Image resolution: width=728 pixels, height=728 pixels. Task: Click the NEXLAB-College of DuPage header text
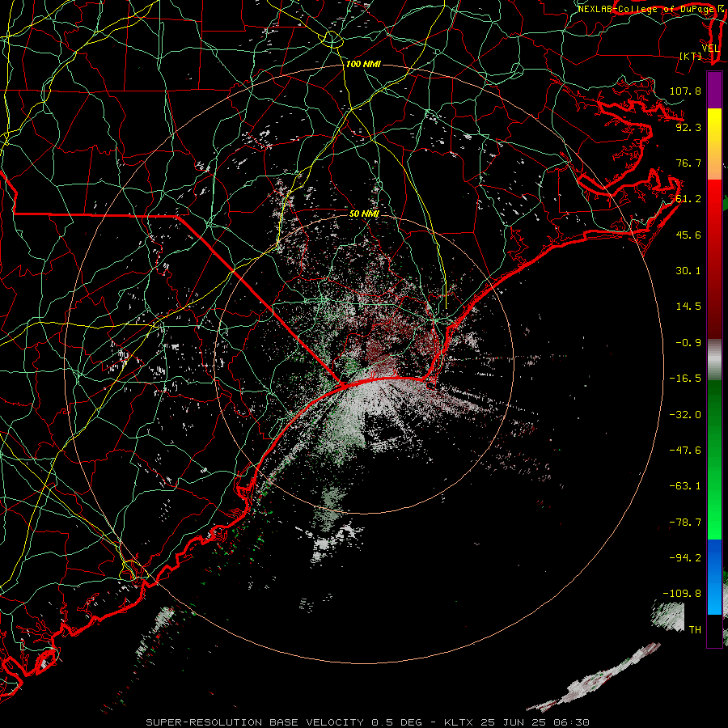click(645, 9)
